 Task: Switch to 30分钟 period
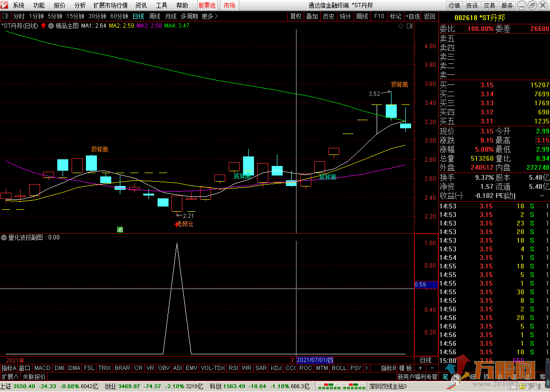[97, 16]
